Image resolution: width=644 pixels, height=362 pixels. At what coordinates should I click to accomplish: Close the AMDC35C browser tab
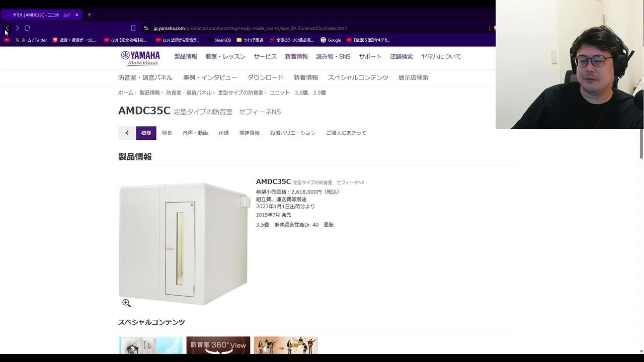76,15
